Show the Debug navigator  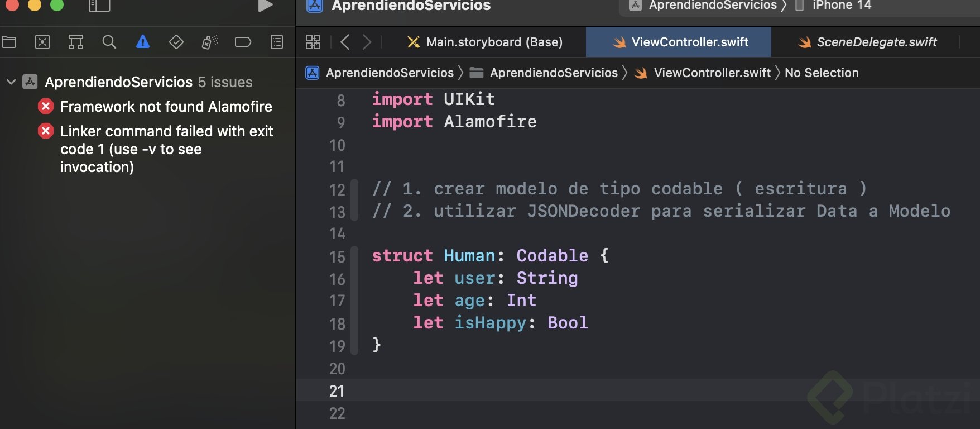pyautogui.click(x=210, y=42)
